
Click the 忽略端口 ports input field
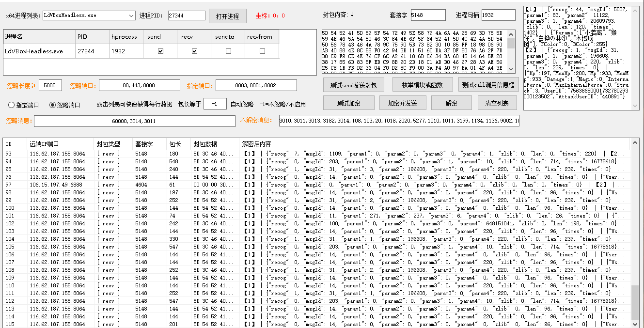coord(139,86)
